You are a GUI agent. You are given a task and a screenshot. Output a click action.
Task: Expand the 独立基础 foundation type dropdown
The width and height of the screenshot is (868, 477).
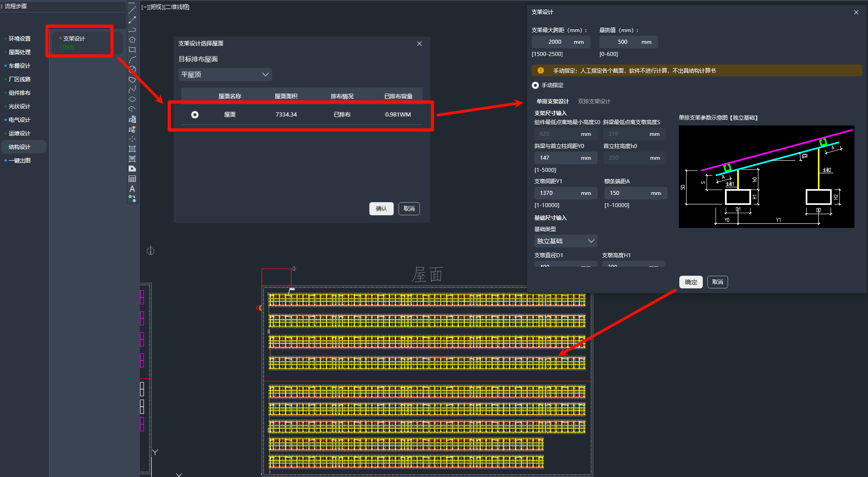click(x=566, y=241)
